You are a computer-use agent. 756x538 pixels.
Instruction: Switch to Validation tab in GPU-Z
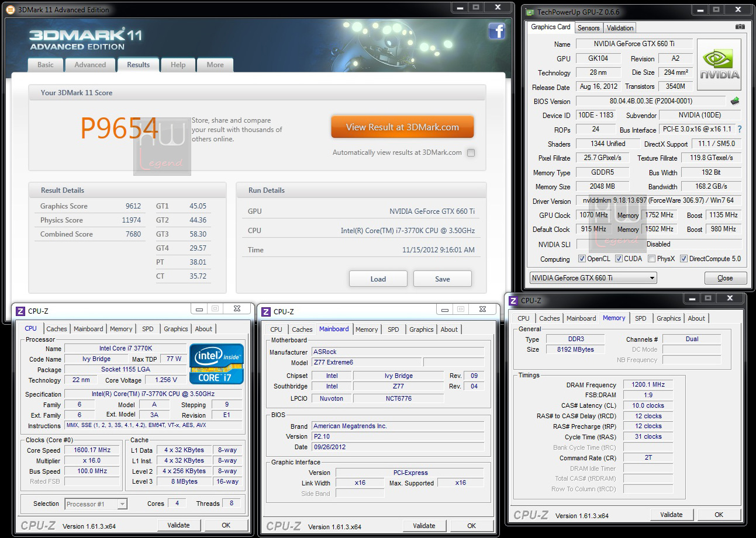620,28
